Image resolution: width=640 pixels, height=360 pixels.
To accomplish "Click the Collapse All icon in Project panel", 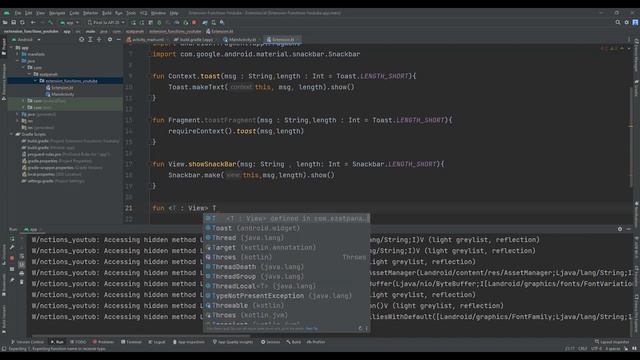I will 99,40.
